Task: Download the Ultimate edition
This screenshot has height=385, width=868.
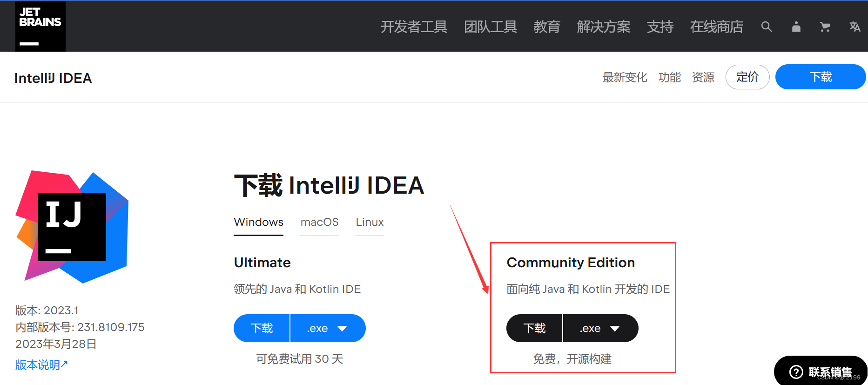Action: click(x=262, y=328)
